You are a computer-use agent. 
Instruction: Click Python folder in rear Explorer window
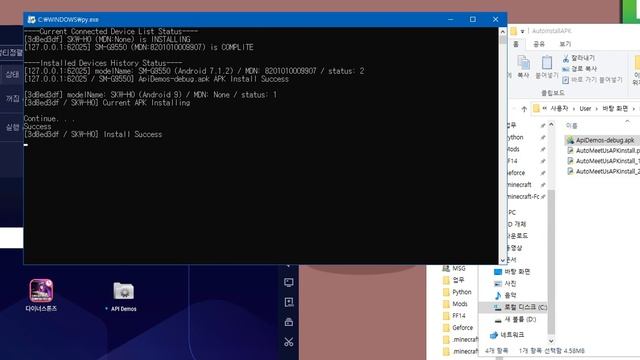pos(457,292)
